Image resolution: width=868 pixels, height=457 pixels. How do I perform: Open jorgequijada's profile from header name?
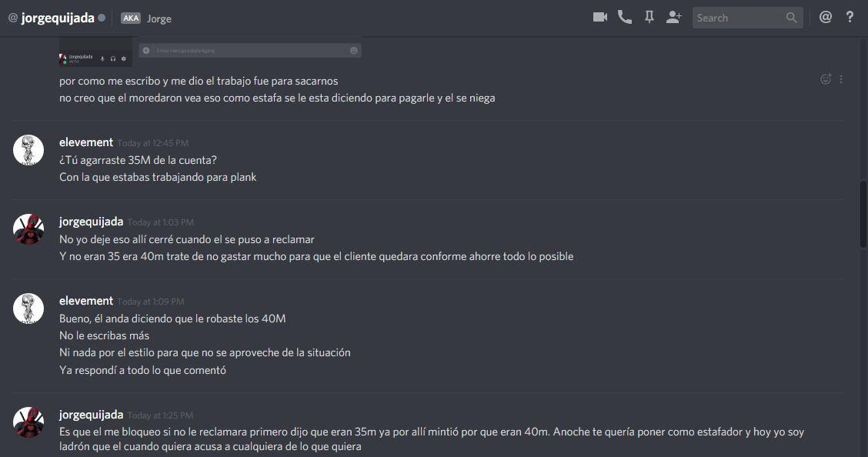[58, 18]
